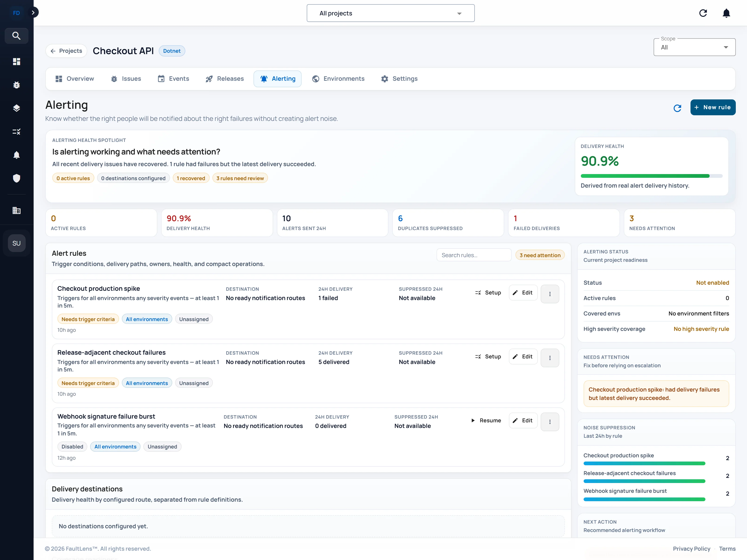
Task: Edit the Webhook signature failure burst rule
Action: pyautogui.click(x=523, y=421)
